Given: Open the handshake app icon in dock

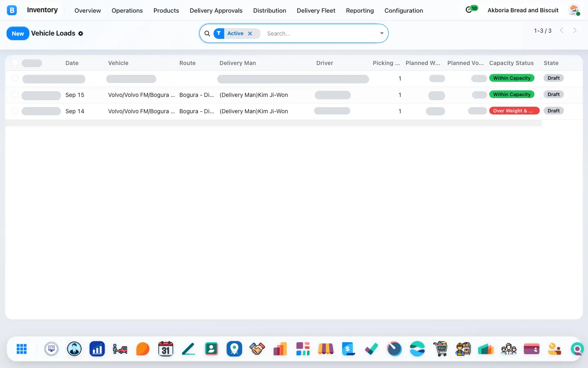Looking at the screenshot, I should tap(257, 349).
